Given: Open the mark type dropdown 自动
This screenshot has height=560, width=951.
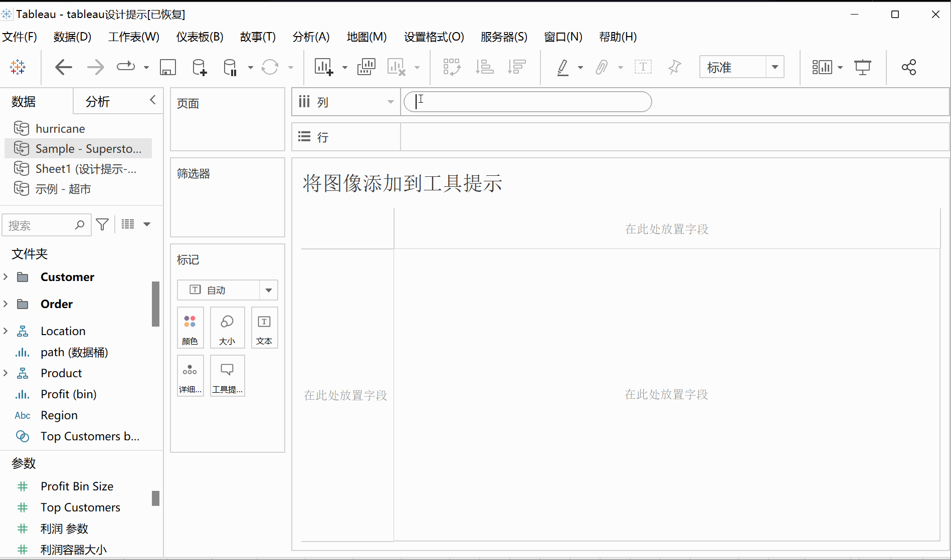Looking at the screenshot, I should click(227, 290).
